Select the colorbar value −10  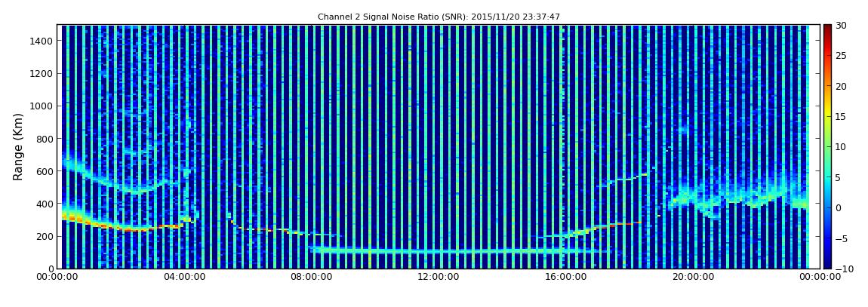tap(844, 269)
